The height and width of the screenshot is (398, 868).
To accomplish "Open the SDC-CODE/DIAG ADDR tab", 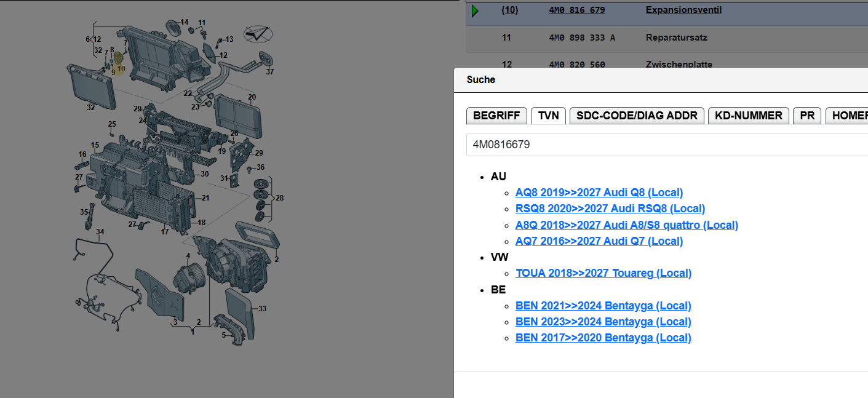I will [x=637, y=116].
